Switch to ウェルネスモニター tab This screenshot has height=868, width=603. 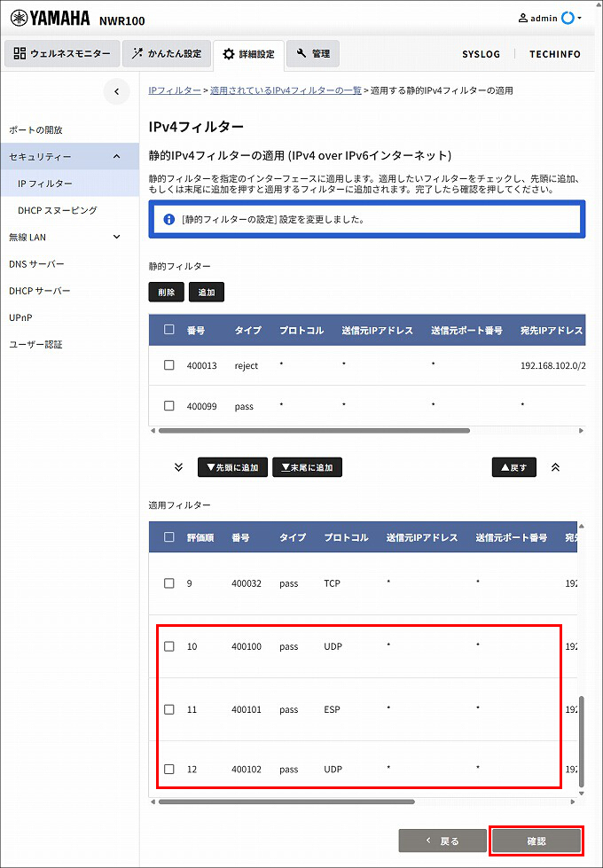click(x=62, y=54)
